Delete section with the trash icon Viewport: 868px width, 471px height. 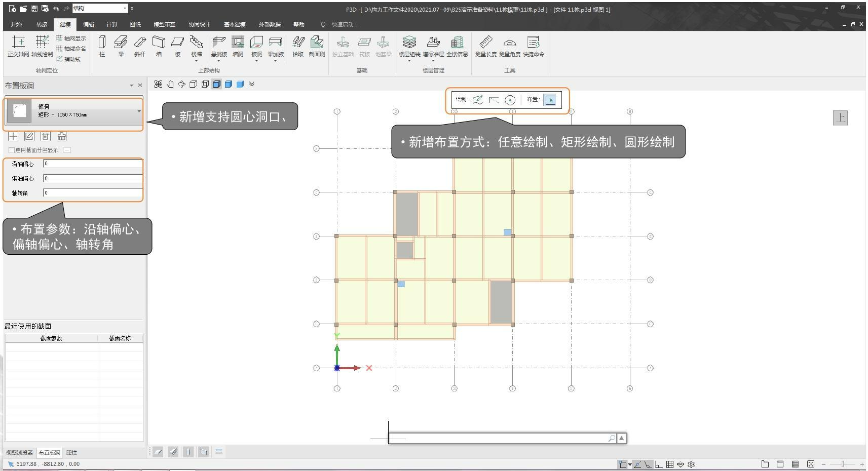46,136
